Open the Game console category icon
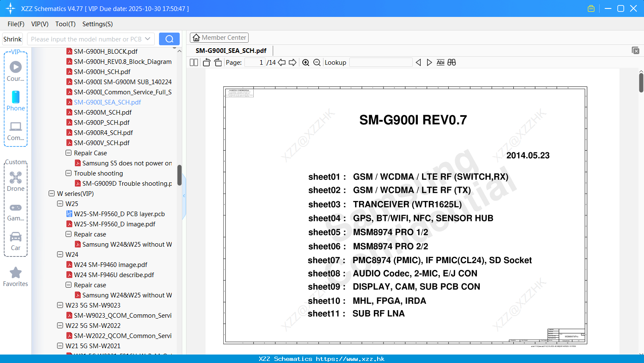 pos(16,207)
